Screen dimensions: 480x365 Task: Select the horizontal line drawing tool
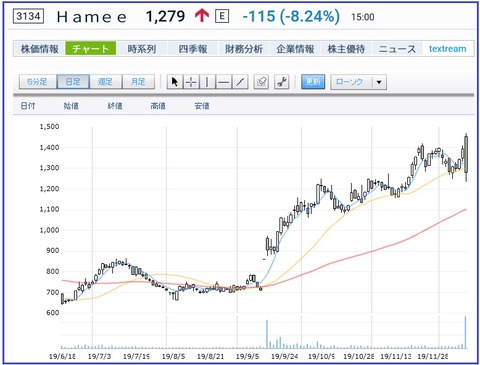pos(223,82)
